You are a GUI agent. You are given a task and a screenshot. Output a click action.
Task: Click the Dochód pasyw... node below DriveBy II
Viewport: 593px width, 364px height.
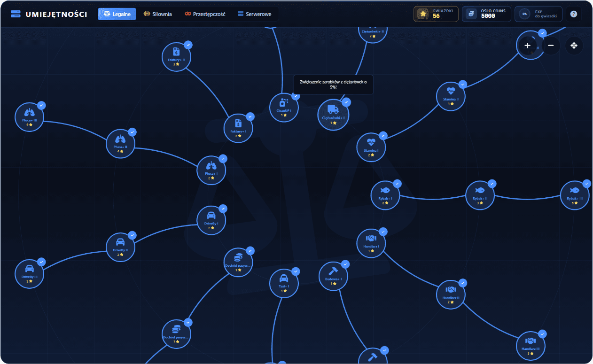pyautogui.click(x=176, y=334)
